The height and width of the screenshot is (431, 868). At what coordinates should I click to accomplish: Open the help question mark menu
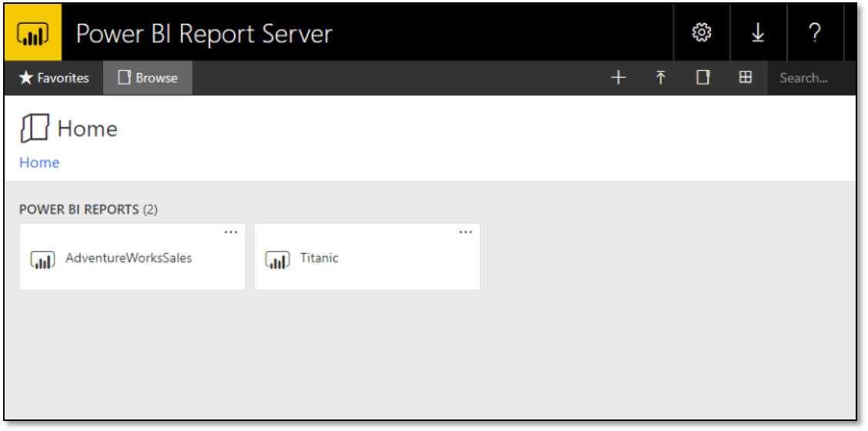(814, 32)
